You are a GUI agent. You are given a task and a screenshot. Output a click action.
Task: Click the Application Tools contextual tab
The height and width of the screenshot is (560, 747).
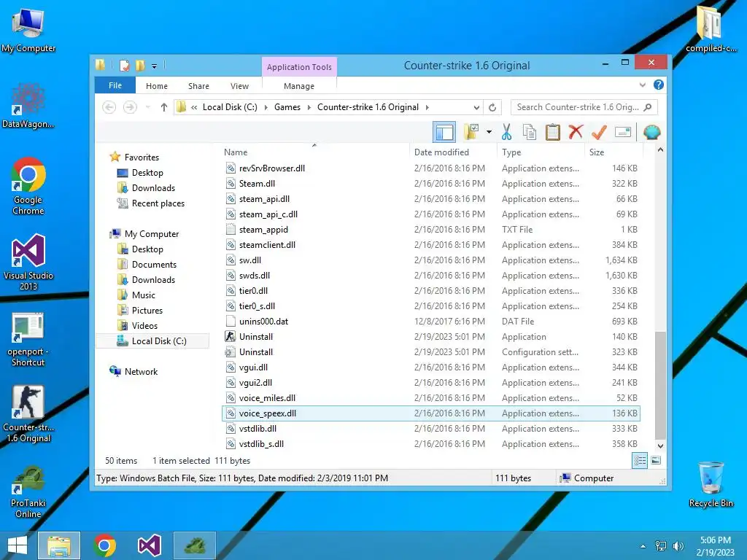click(299, 66)
